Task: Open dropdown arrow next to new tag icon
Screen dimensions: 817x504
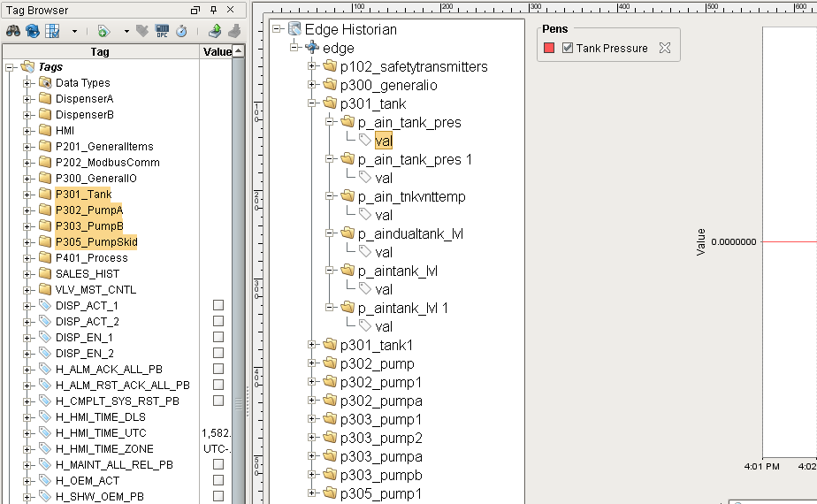Action: tap(126, 31)
